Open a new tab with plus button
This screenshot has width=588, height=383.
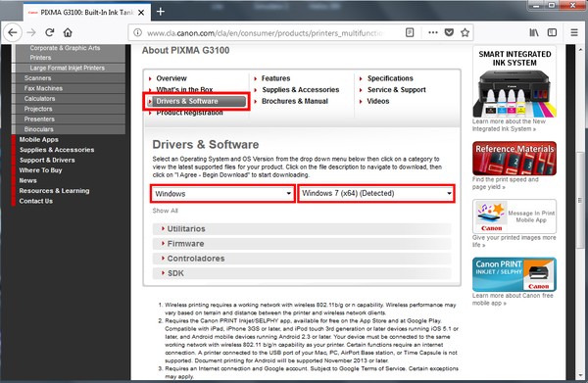[x=161, y=12]
